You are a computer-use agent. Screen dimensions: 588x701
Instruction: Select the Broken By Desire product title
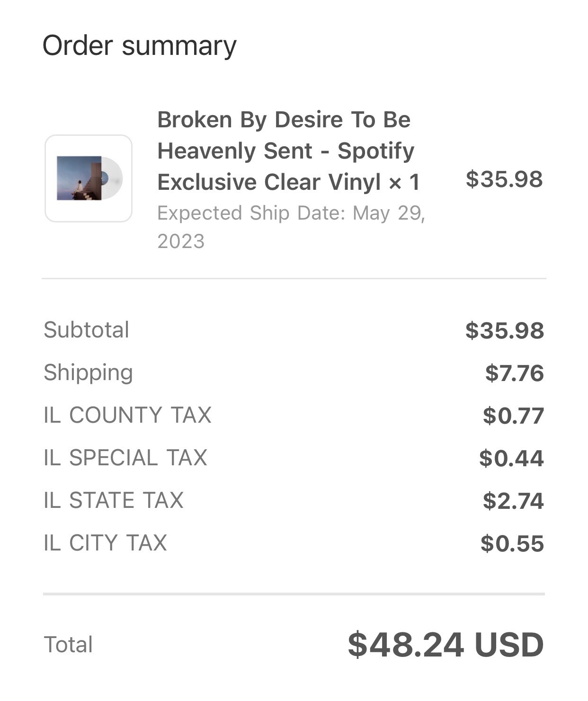(288, 151)
